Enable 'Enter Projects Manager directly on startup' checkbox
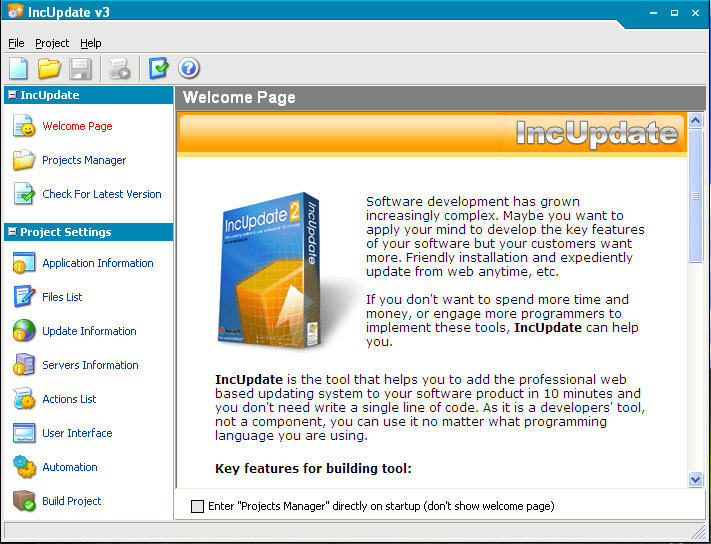This screenshot has height=544, width=711. [x=197, y=506]
